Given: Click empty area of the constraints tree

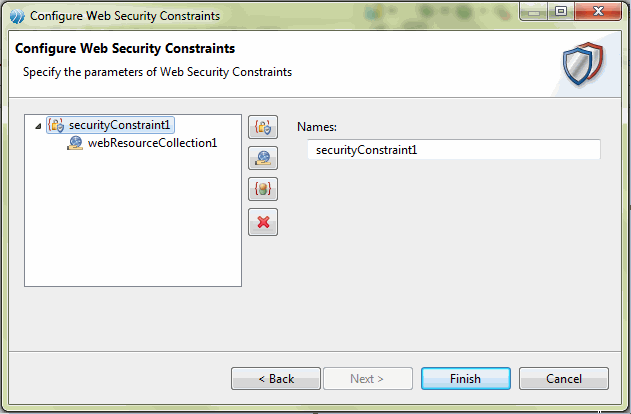Looking at the screenshot, I should click(x=133, y=230).
